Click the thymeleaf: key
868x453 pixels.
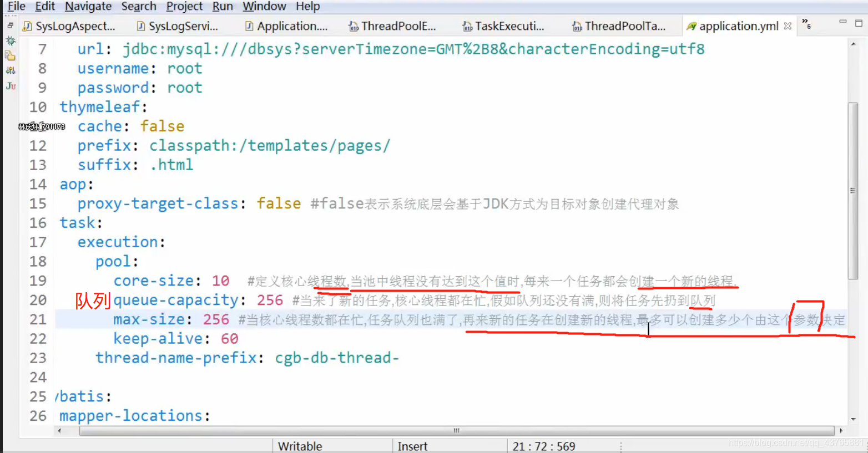(103, 106)
